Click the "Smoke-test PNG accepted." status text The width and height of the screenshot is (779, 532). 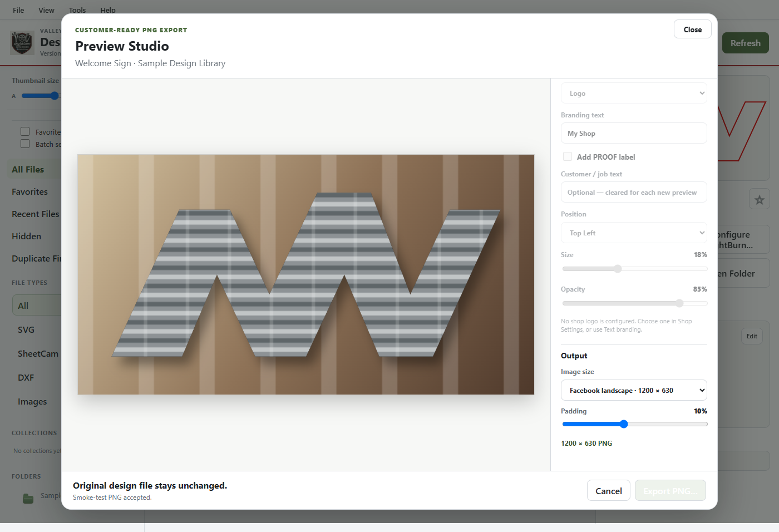[x=112, y=497]
